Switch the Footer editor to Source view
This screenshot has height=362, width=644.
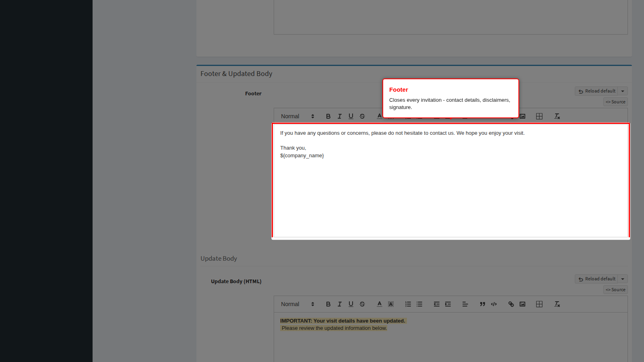[x=615, y=102]
